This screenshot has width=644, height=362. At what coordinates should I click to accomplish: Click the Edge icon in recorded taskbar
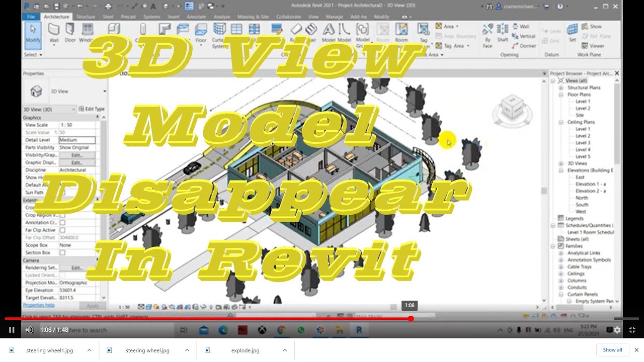223,330
